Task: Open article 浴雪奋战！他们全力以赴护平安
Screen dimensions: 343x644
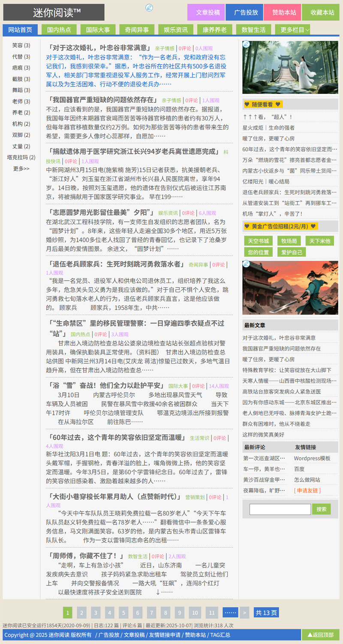Action: pyautogui.click(x=106, y=385)
